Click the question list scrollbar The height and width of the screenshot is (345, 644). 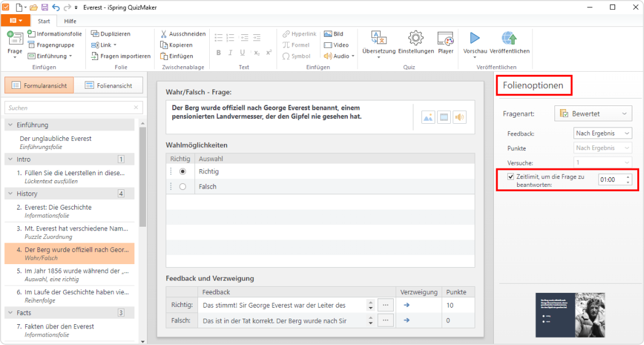142,176
